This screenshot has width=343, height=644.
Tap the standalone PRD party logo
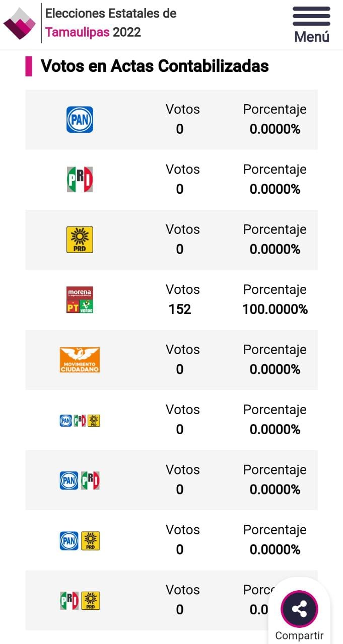80,239
